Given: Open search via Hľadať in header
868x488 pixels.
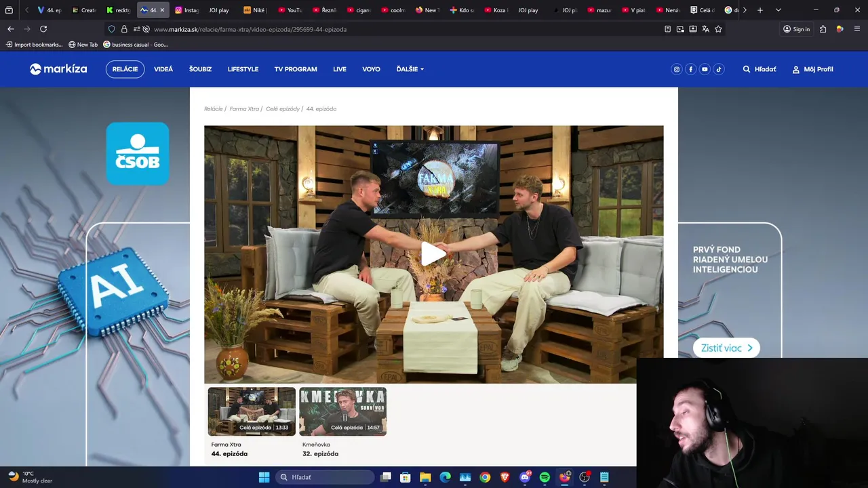Looking at the screenshot, I should [x=759, y=69].
